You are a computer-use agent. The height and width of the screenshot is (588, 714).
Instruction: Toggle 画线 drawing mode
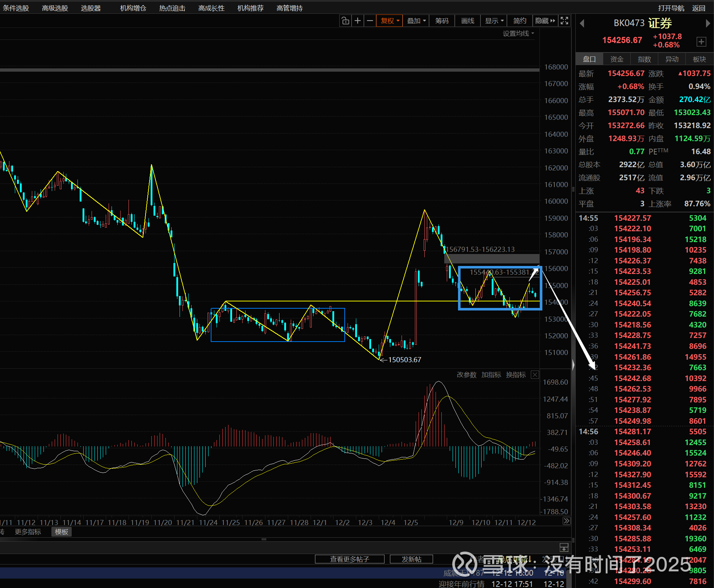click(x=467, y=21)
